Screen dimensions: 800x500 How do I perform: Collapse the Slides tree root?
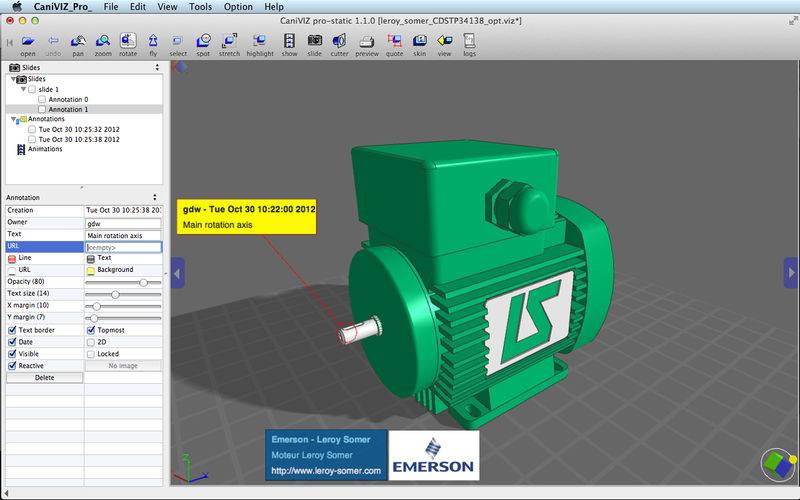point(13,80)
